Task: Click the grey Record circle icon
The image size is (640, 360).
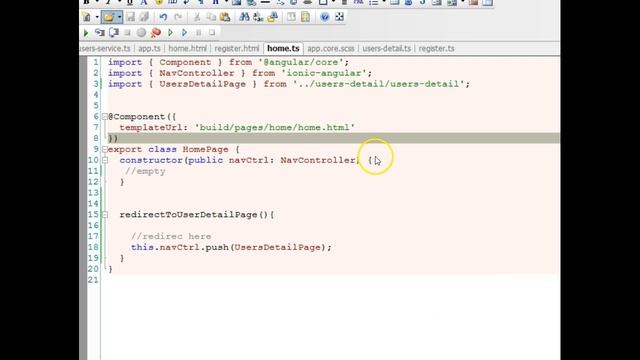Action: click(141, 33)
